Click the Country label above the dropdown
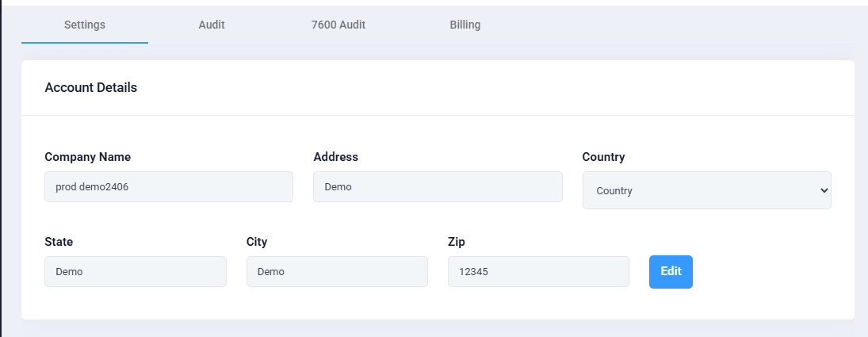 603,157
